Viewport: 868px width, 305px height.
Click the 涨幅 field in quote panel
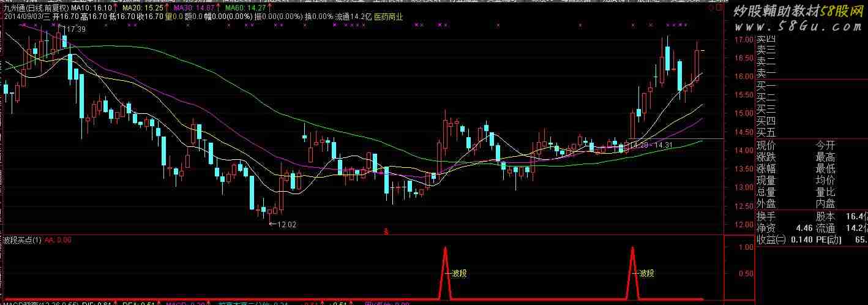766,169
